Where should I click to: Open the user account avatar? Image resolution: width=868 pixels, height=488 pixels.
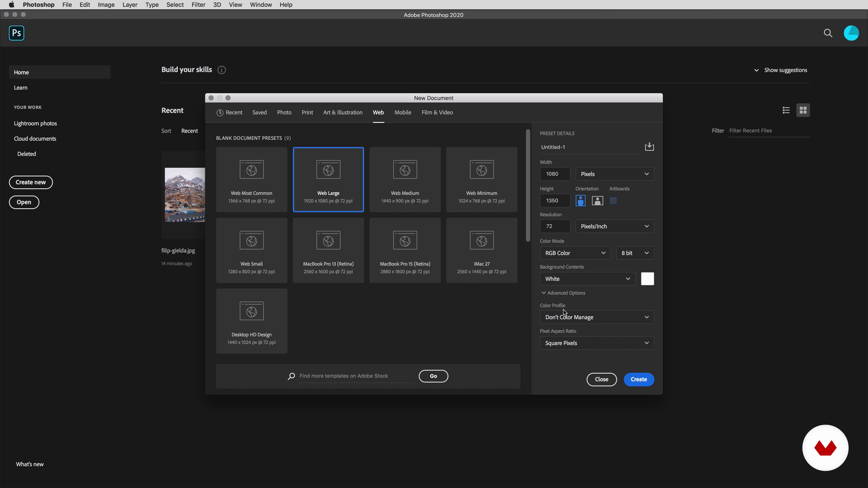point(851,33)
